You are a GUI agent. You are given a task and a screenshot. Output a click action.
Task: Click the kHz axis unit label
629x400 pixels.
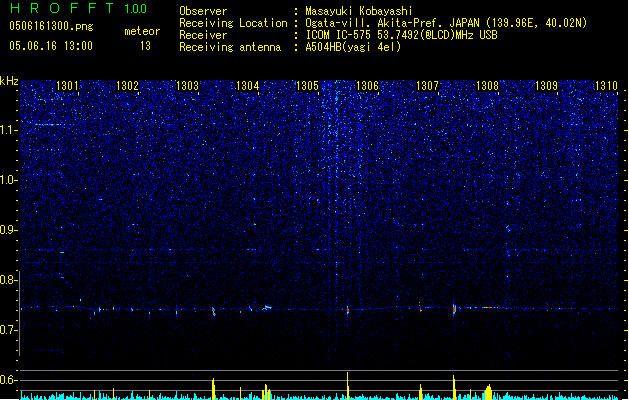(x=9, y=81)
